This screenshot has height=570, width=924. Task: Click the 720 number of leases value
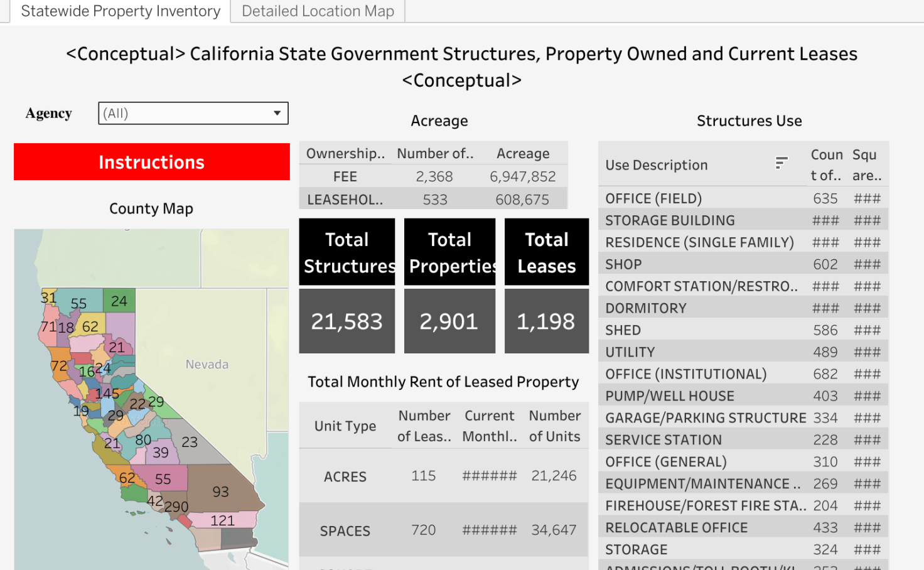424,530
